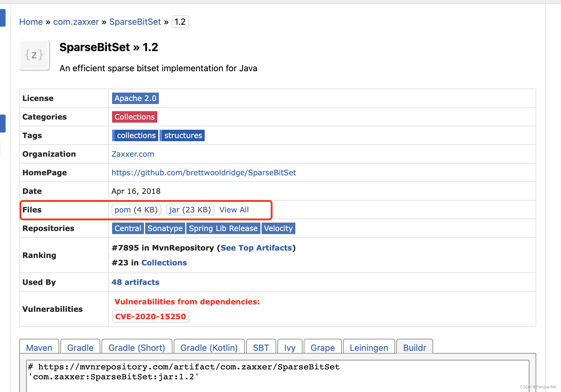Select version 1.2 in the breadcrumb
561x392 pixels.
[x=180, y=22]
